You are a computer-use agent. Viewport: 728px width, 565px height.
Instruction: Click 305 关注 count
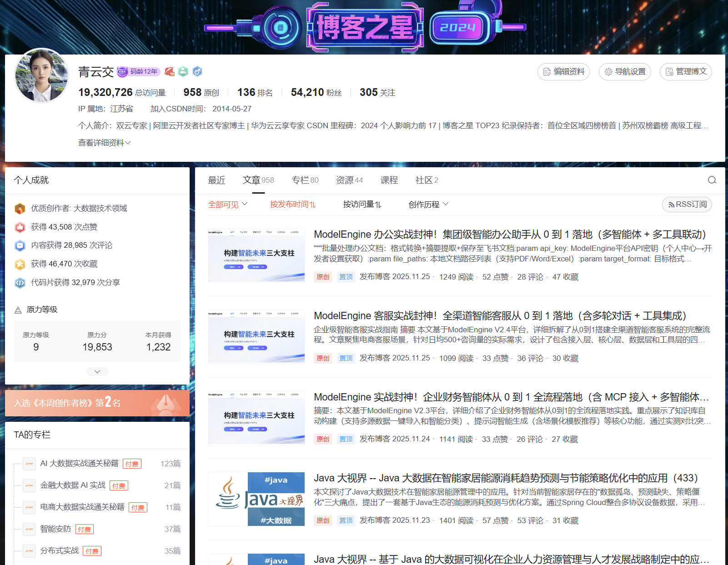pyautogui.click(x=377, y=92)
